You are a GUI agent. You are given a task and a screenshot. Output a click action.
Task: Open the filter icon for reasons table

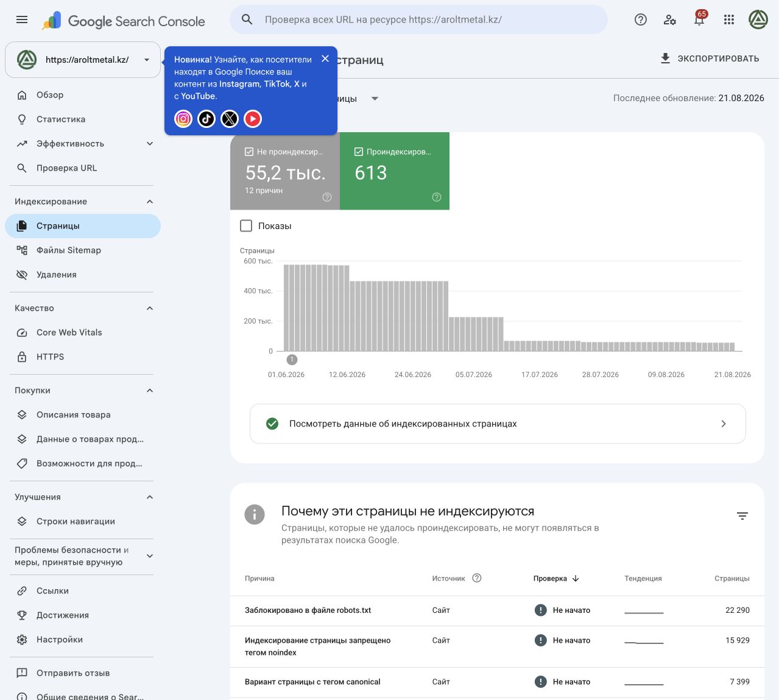[742, 516]
